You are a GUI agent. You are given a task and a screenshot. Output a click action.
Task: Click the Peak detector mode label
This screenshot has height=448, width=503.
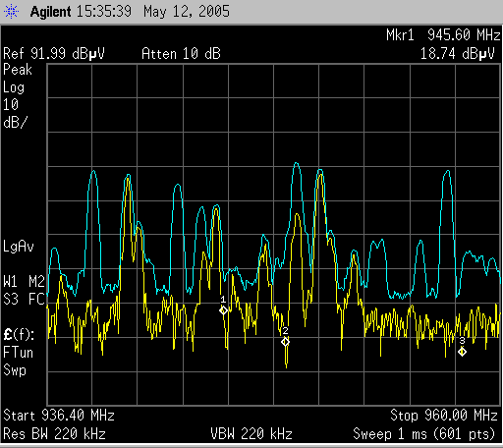coord(18,70)
